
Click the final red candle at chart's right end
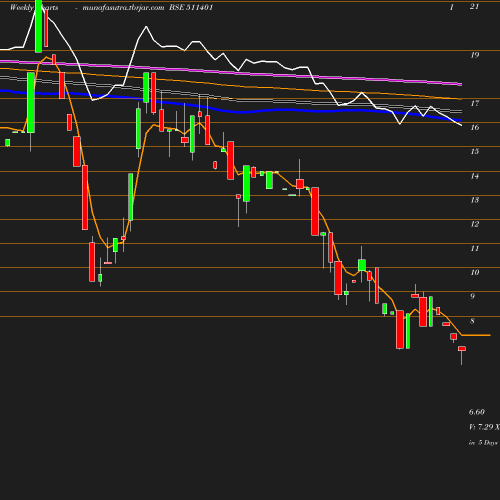(x=462, y=349)
